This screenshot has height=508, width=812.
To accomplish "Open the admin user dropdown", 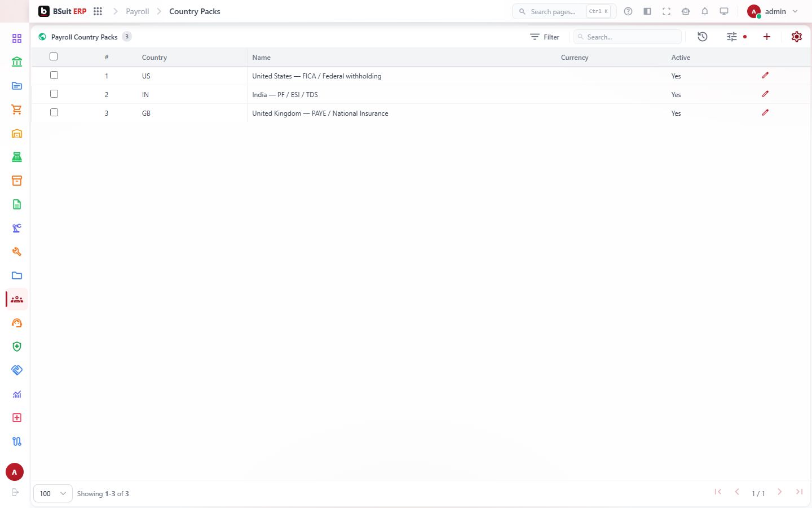I will tap(773, 11).
